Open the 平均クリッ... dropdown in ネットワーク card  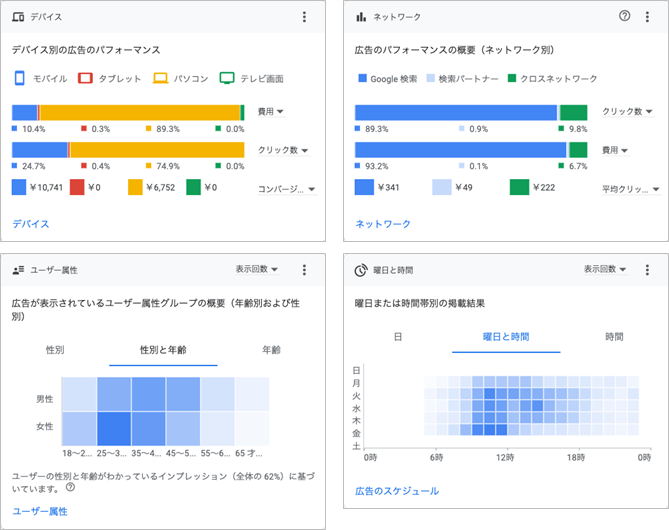[631, 189]
